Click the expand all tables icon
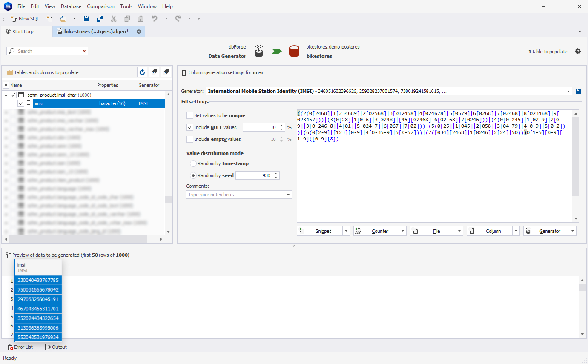Viewport: 588px width, 364px height. (x=155, y=72)
